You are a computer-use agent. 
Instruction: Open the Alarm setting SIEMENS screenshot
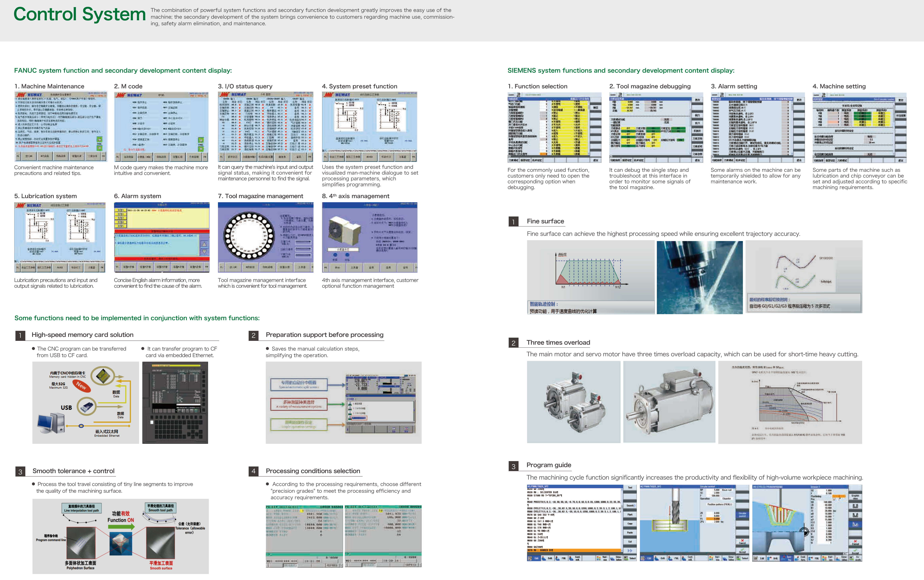[x=758, y=128]
